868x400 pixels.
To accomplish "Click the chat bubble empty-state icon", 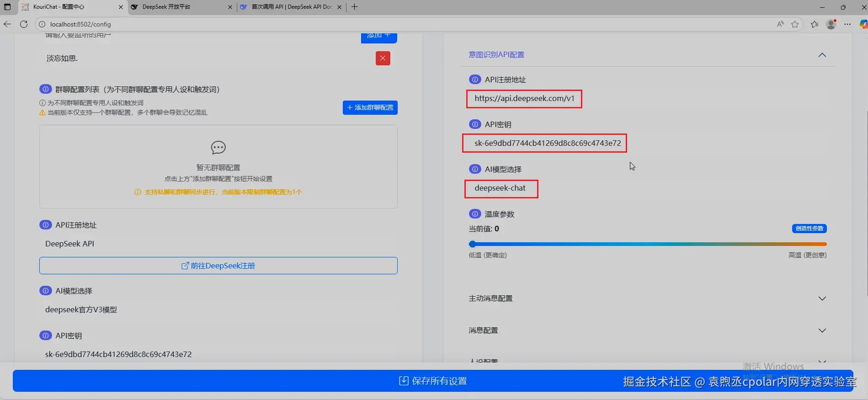I will tap(218, 148).
